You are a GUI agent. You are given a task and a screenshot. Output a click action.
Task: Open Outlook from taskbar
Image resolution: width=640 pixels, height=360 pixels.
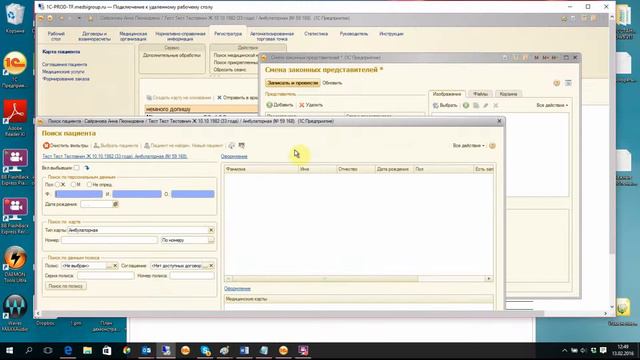pyautogui.click(x=147, y=351)
